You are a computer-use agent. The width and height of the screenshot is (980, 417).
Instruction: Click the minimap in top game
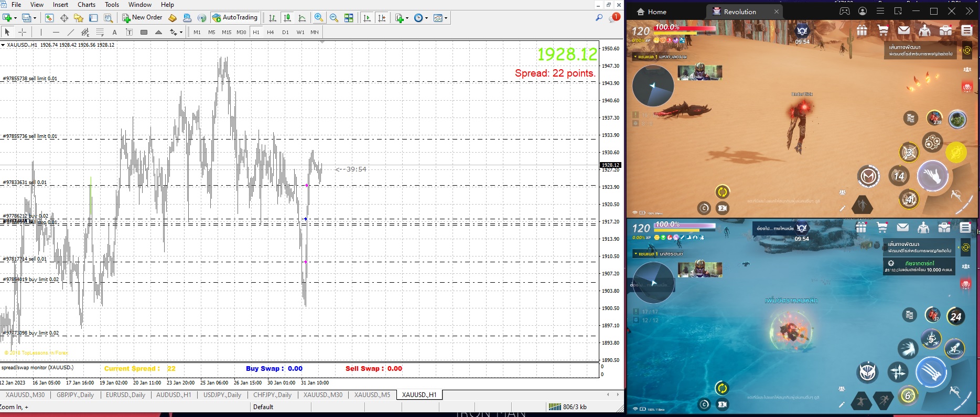pos(653,85)
